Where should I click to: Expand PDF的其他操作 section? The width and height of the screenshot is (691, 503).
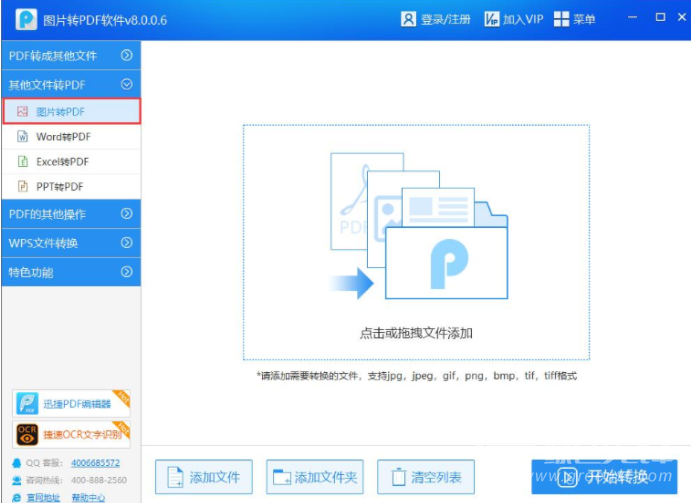click(71, 214)
